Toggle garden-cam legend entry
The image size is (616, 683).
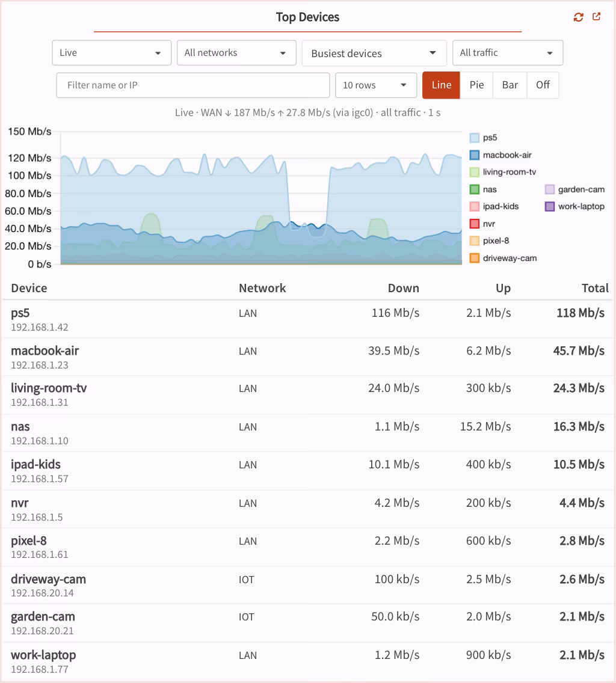point(575,189)
